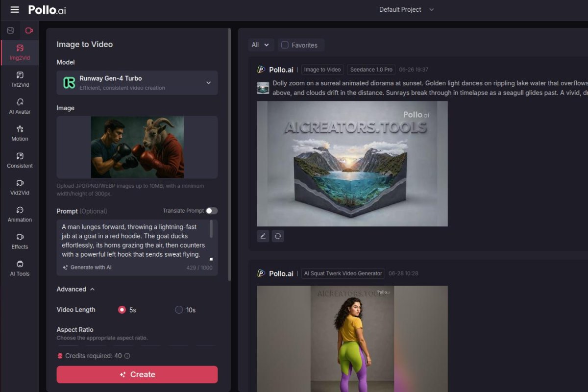Collapse the Advanced settings section
The width and height of the screenshot is (588, 392).
75,289
